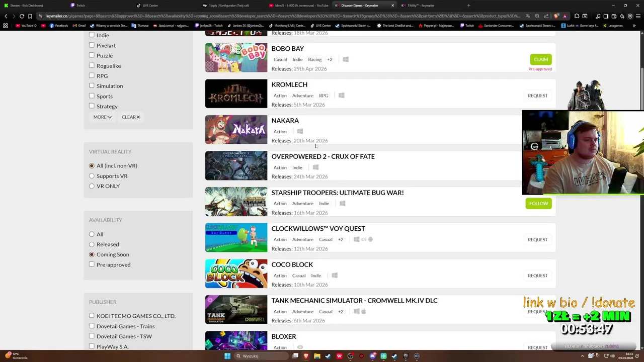Select All availability radio option
Screen dimensions: 644x362
tap(92, 234)
